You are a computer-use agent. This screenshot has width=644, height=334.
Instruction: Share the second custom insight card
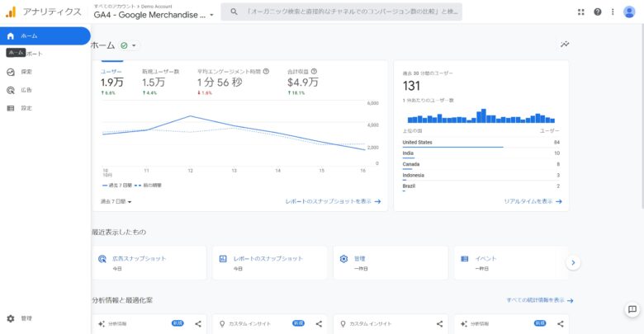319,324
